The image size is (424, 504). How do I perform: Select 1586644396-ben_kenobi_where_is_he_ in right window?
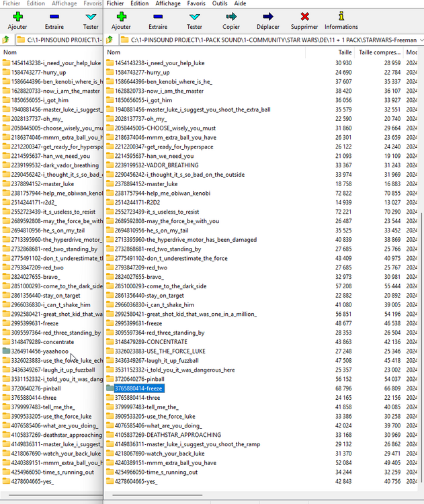pos(163,81)
